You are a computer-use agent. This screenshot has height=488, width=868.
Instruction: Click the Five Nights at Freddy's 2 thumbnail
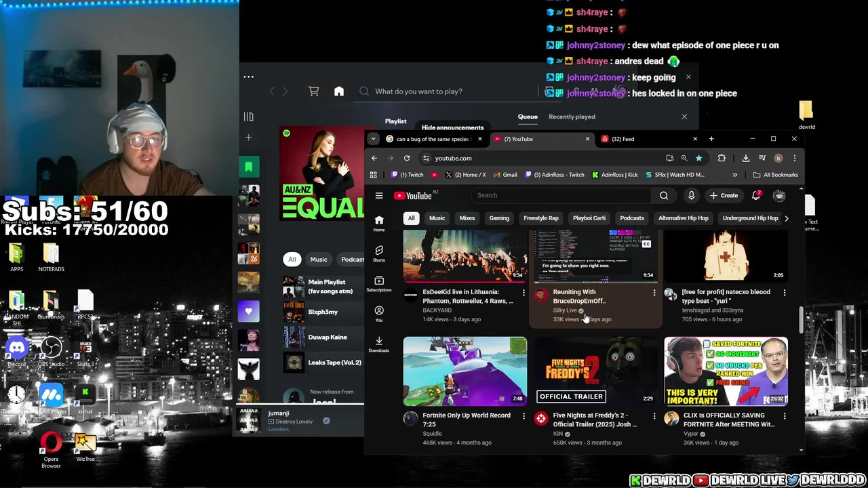[595, 371]
